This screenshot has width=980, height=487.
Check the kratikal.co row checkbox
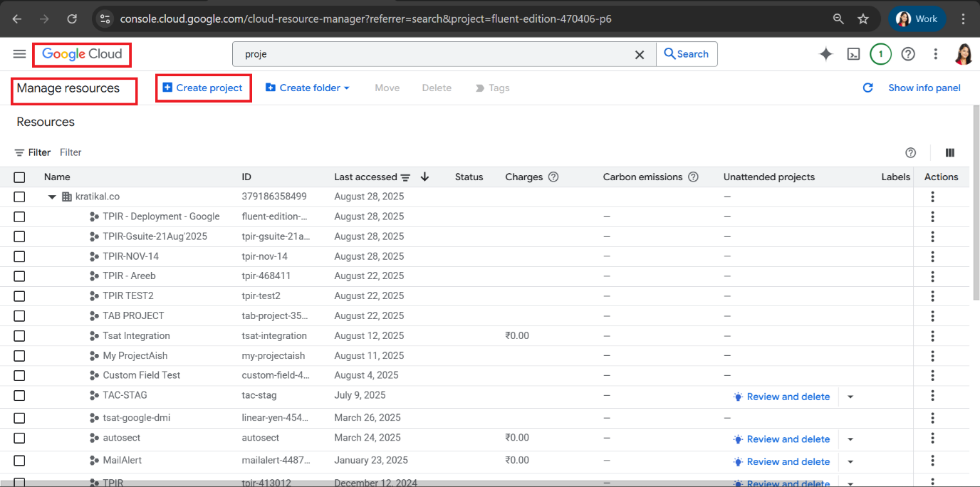click(19, 197)
